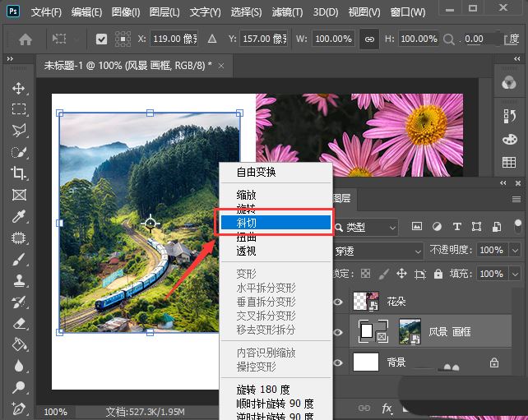The height and width of the screenshot is (420, 528).
Task: Expand the left toolbar double arrow
Action: pyautogui.click(x=10, y=59)
